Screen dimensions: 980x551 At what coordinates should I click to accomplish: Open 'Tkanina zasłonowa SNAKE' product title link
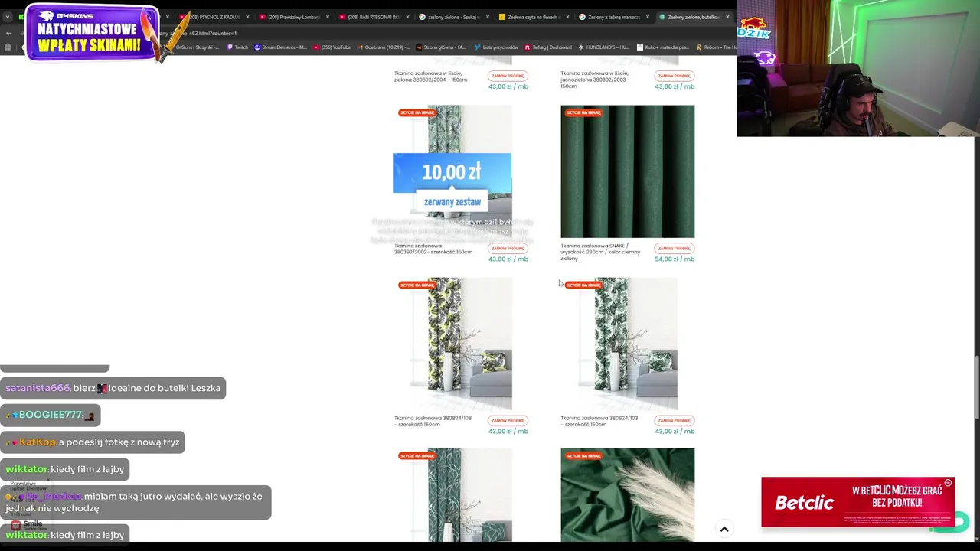pos(600,252)
